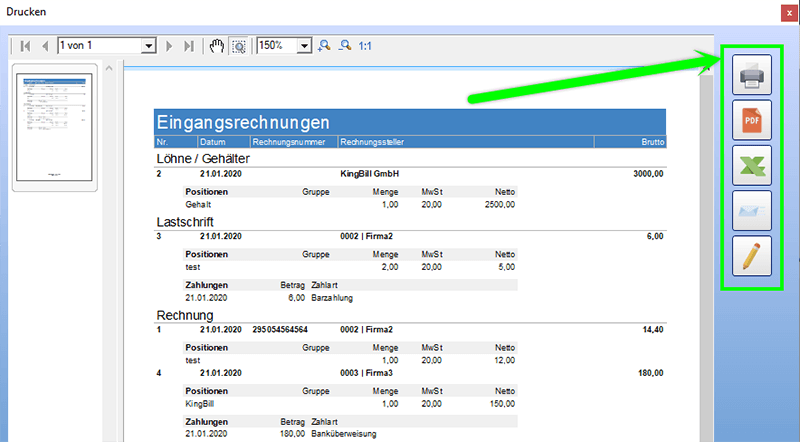Go to next page of preview
The width and height of the screenshot is (800, 442).
(169, 46)
